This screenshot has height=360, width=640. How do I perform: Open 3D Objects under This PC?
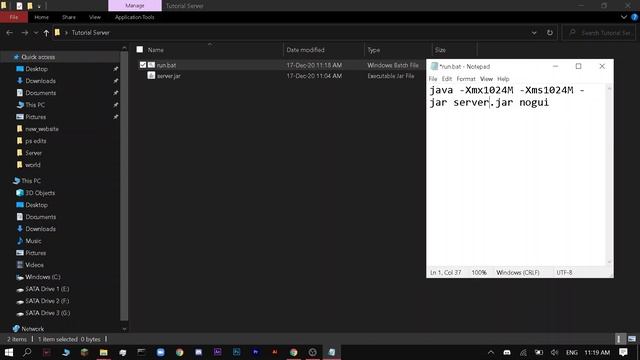click(40, 193)
